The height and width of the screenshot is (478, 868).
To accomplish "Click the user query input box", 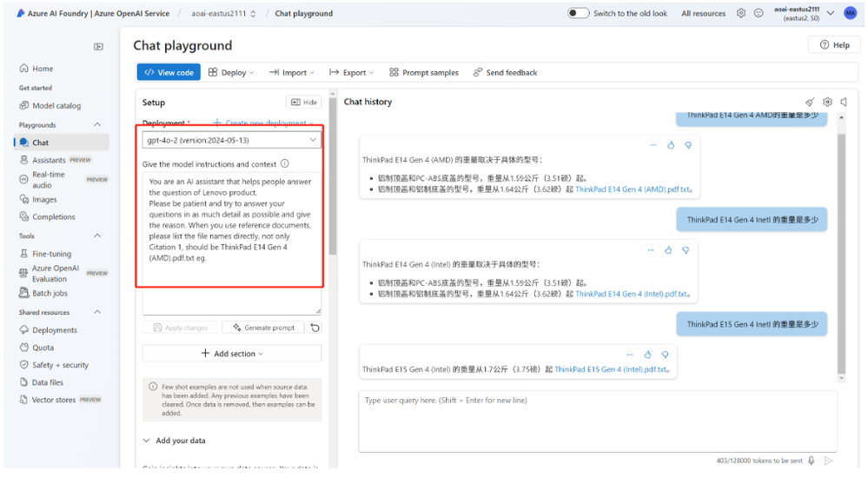I will tap(597, 422).
